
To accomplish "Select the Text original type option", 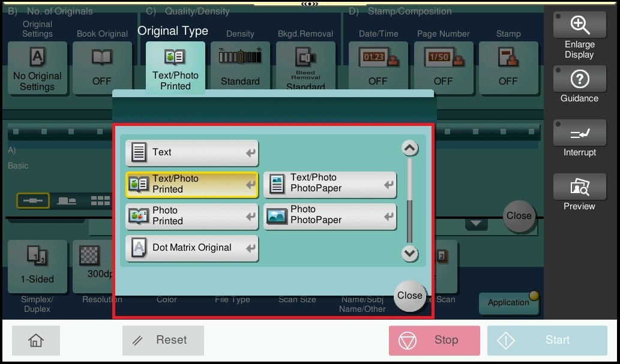I will pyautogui.click(x=191, y=153).
